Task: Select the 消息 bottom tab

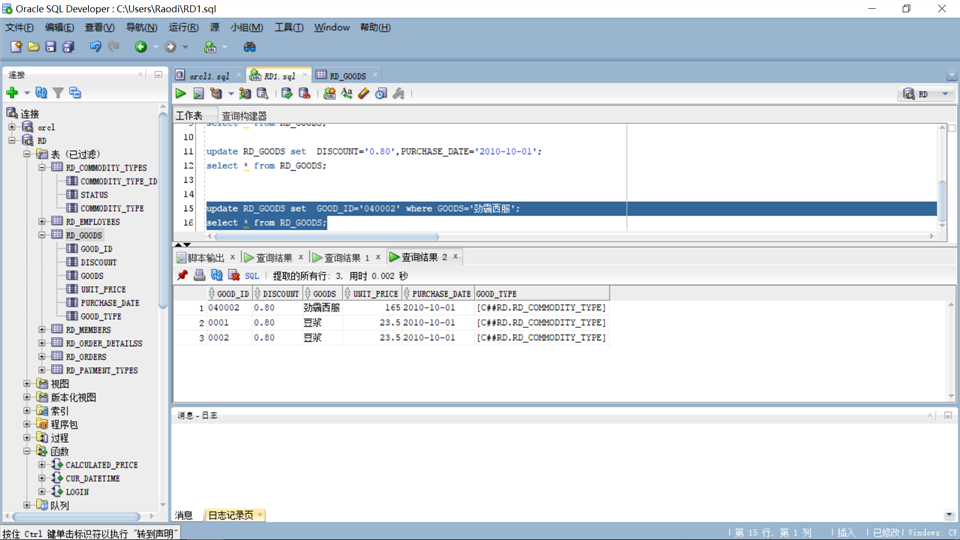Action: point(184,515)
